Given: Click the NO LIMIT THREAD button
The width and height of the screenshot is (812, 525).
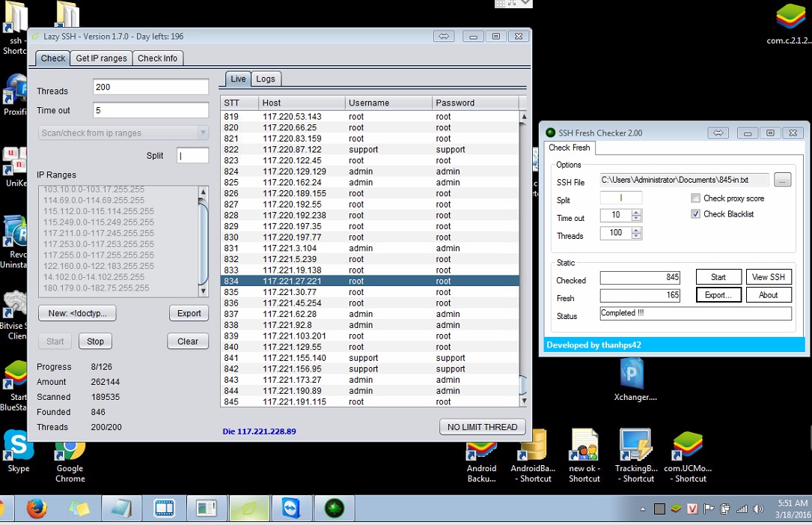Looking at the screenshot, I should pyautogui.click(x=482, y=427).
